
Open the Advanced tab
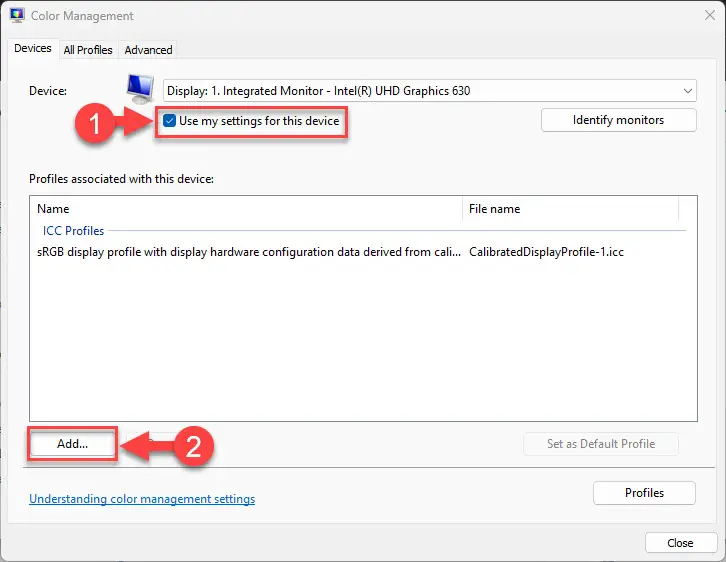[148, 50]
